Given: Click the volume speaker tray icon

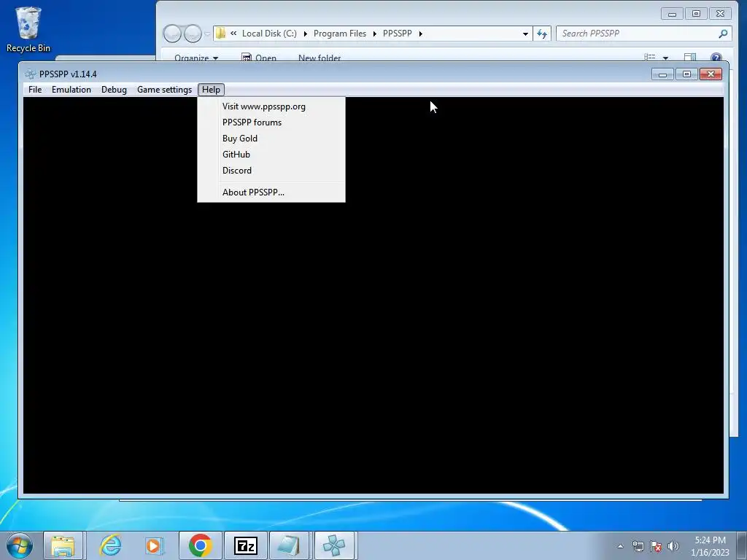Looking at the screenshot, I should (673, 546).
